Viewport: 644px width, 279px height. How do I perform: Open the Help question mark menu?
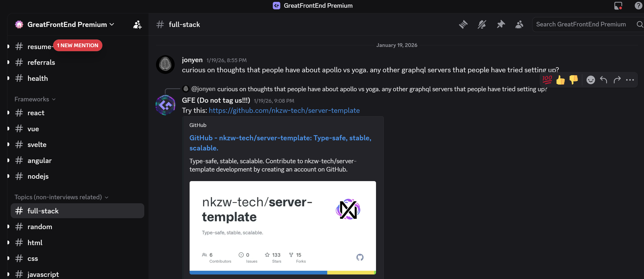(638, 6)
